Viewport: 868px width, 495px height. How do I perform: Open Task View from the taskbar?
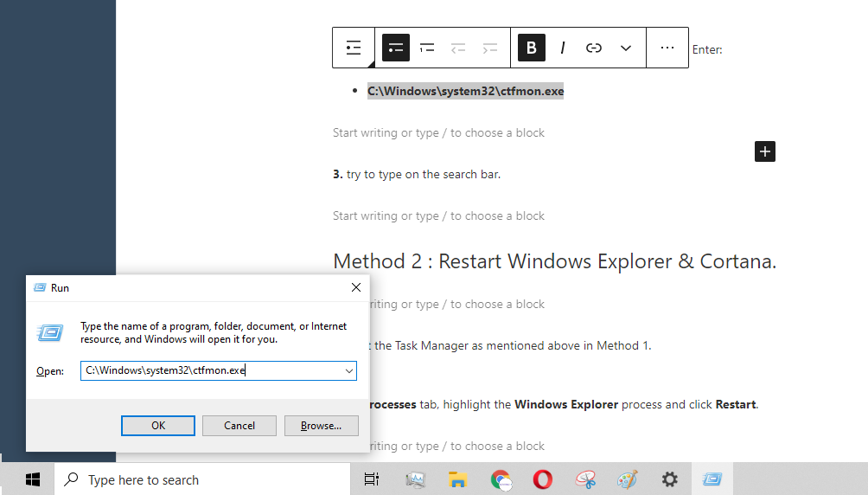372,479
